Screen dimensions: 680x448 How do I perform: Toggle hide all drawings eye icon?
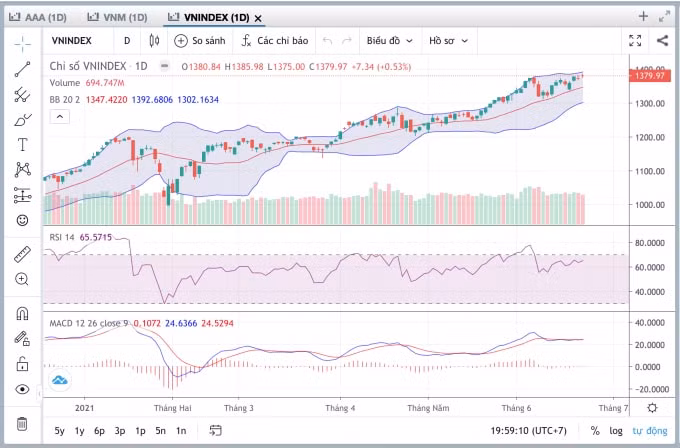click(23, 389)
